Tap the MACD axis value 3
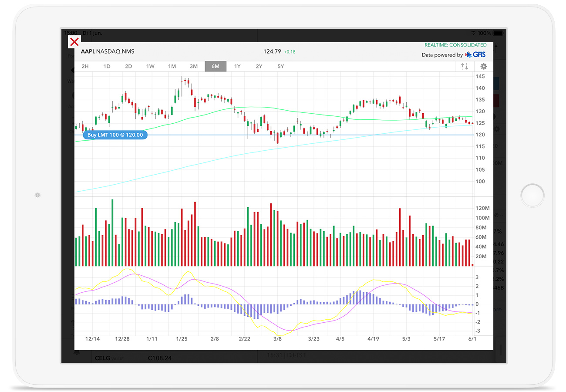The width and height of the screenshot is (566, 392). pos(478,277)
